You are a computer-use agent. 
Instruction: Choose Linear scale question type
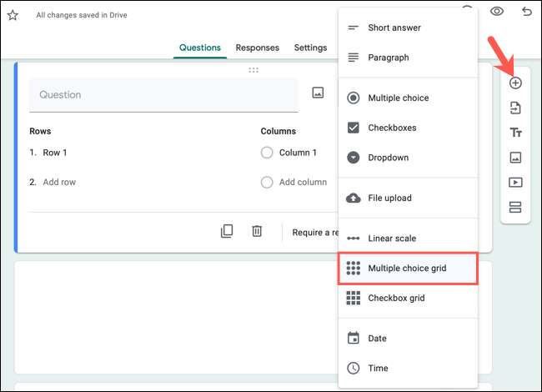point(409,239)
